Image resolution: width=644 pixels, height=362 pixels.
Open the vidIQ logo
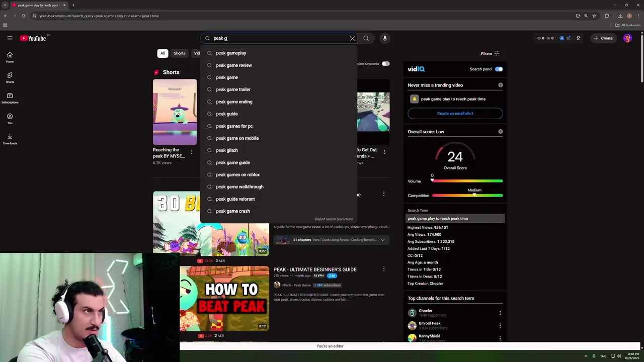click(x=416, y=69)
